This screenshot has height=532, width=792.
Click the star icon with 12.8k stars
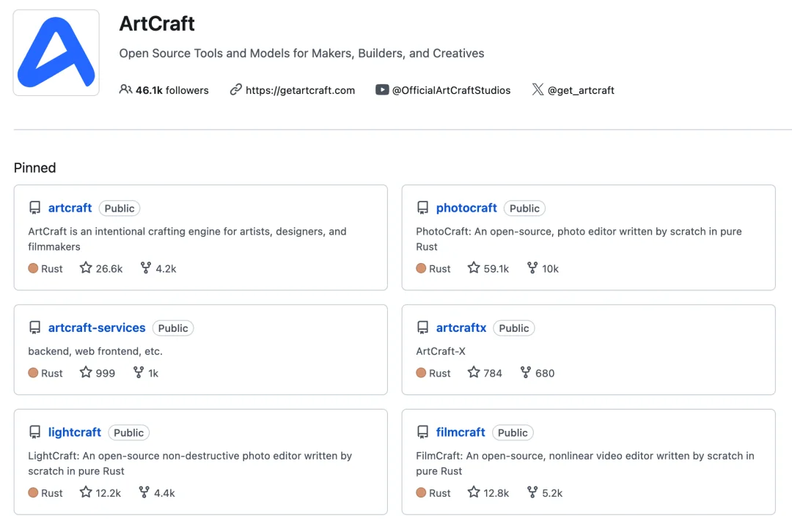click(473, 492)
